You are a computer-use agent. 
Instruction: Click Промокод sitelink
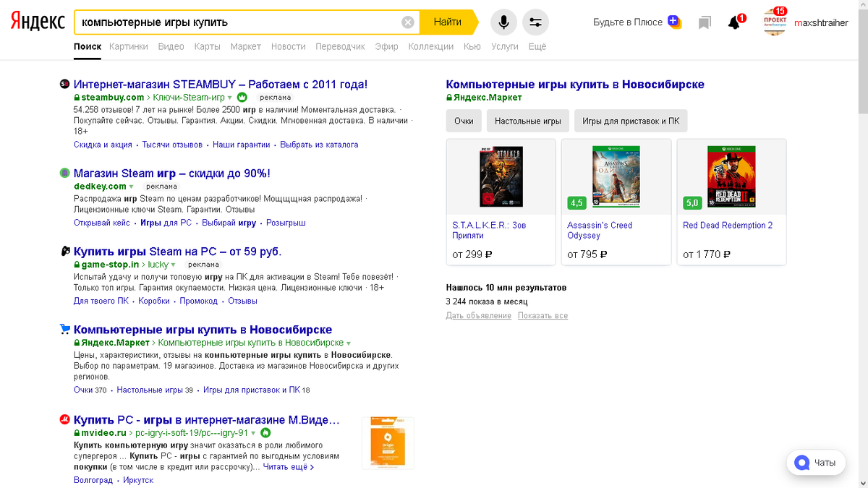tap(199, 301)
